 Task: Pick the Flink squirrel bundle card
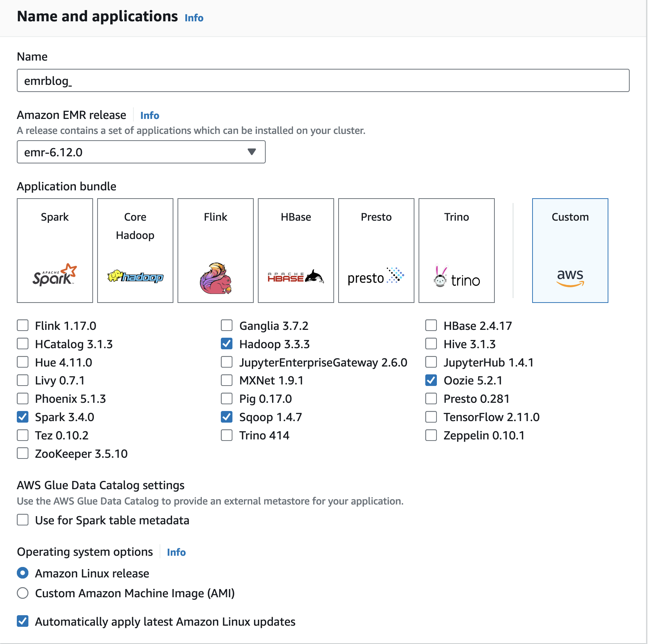(216, 250)
